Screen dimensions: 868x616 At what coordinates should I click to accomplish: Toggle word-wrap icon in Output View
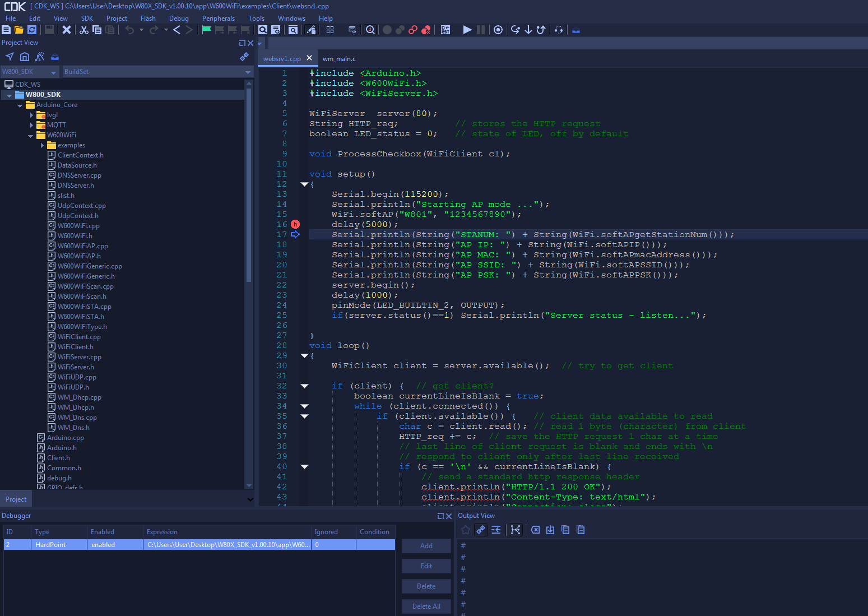point(496,530)
